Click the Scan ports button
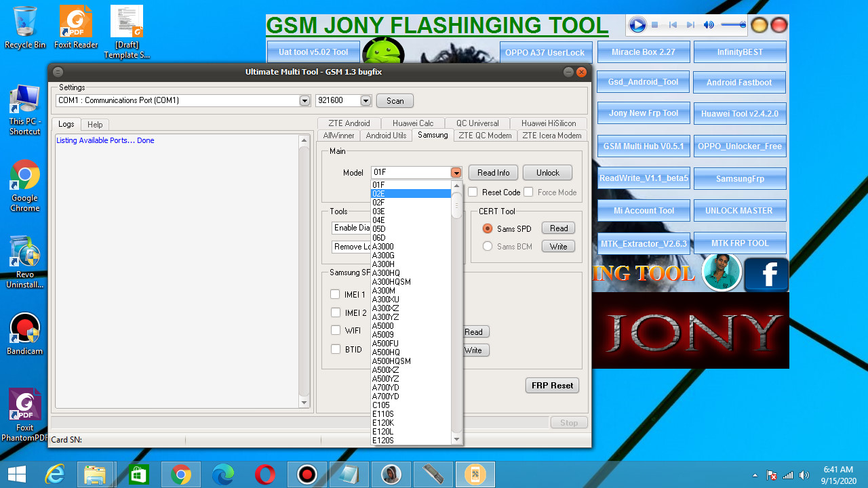The height and width of the screenshot is (488, 868). (x=395, y=100)
